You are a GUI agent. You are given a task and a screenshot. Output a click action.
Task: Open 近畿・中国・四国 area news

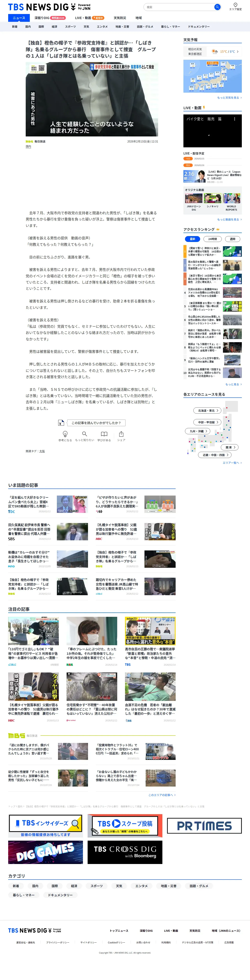tap(215, 455)
